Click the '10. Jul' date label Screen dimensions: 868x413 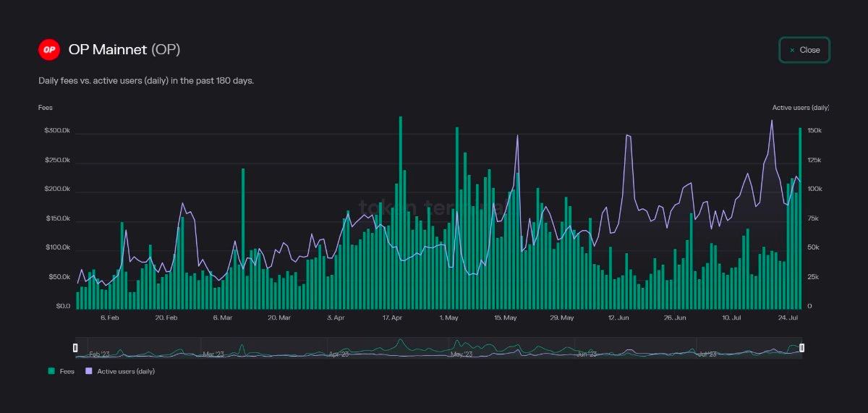point(731,318)
